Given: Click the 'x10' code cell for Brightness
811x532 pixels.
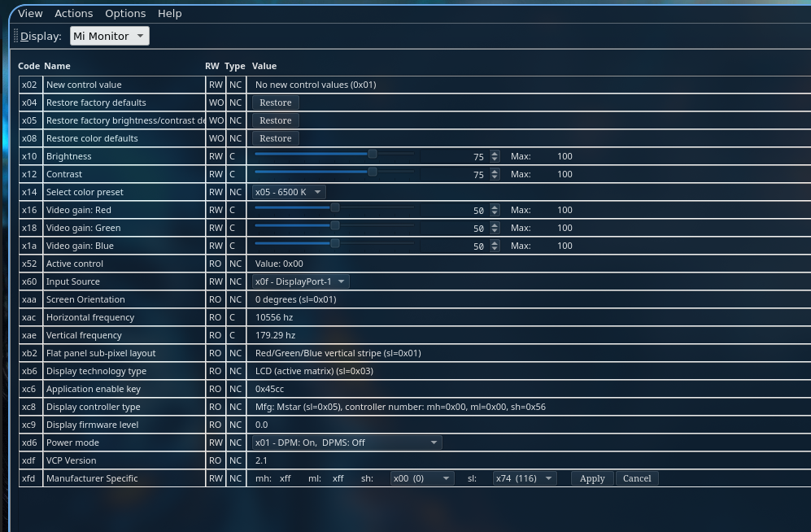Looking at the screenshot, I should (29, 156).
